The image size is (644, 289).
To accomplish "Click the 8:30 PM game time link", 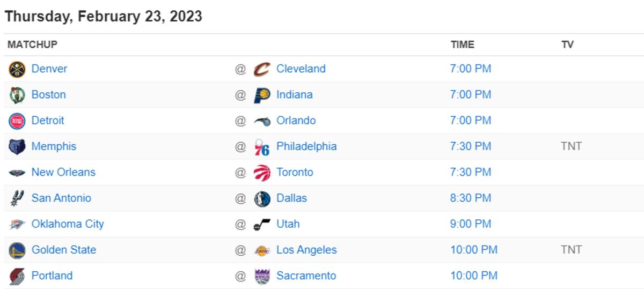I will (470, 198).
